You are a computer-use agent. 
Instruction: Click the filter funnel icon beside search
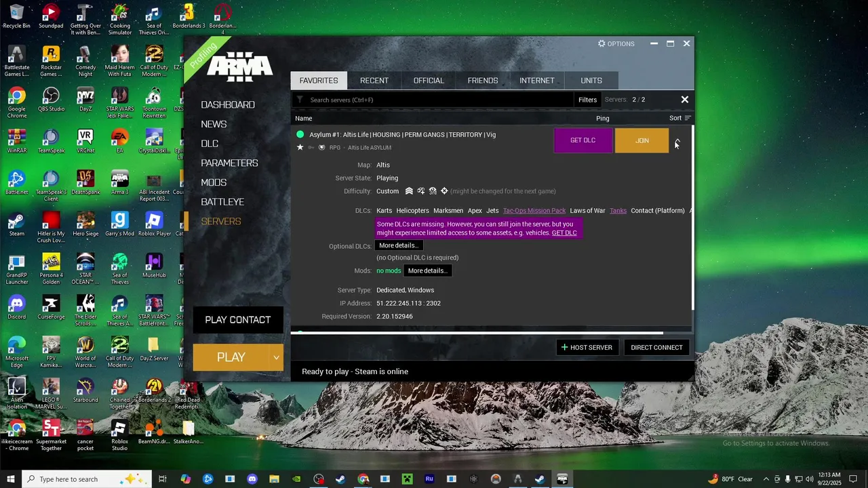pyautogui.click(x=300, y=100)
